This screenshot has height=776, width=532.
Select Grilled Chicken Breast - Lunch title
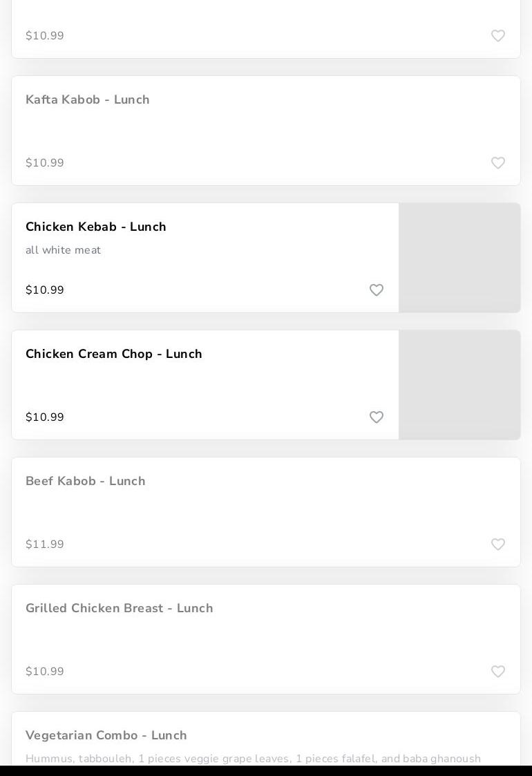tap(120, 608)
